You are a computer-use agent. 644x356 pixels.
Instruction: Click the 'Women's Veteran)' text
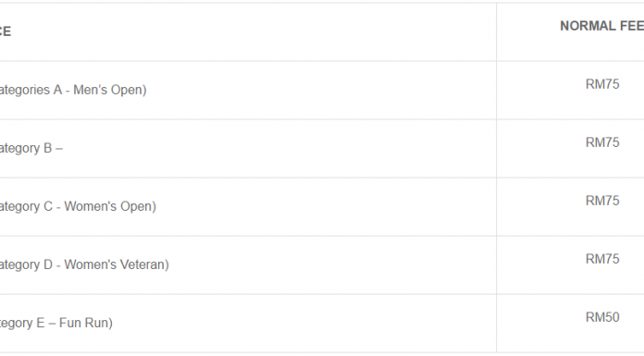pyautogui.click(x=117, y=264)
